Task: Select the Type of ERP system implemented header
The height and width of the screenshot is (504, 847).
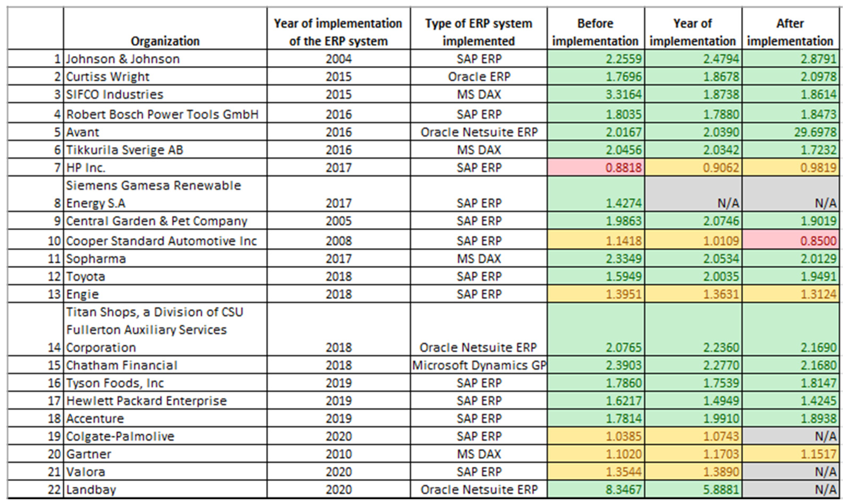Action: click(x=478, y=32)
